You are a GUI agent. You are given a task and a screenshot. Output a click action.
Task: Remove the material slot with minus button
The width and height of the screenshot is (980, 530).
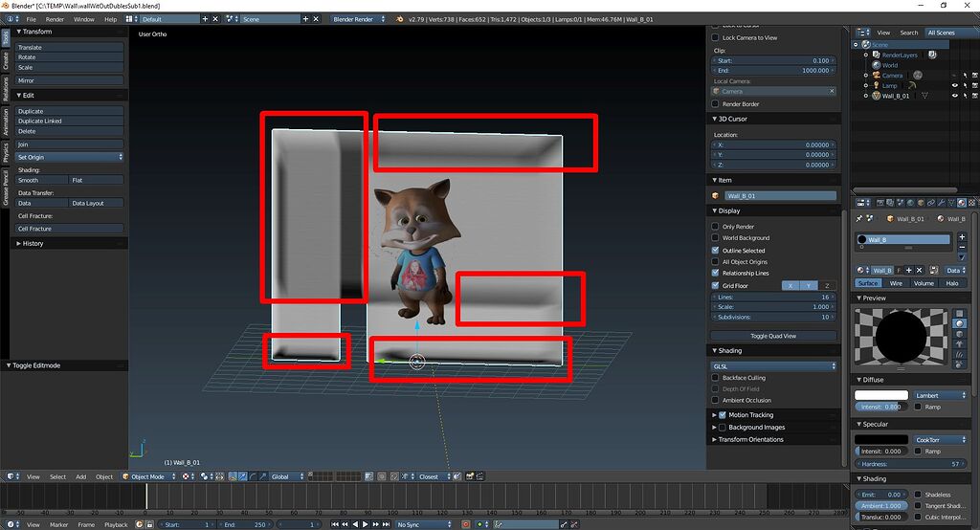(x=963, y=248)
